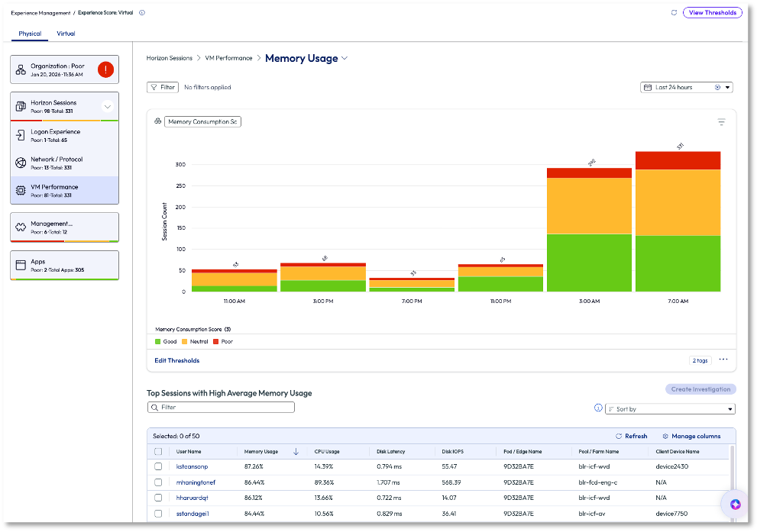The height and width of the screenshot is (532, 757).
Task: Click the info icon next to Experience Score
Action: [142, 13]
